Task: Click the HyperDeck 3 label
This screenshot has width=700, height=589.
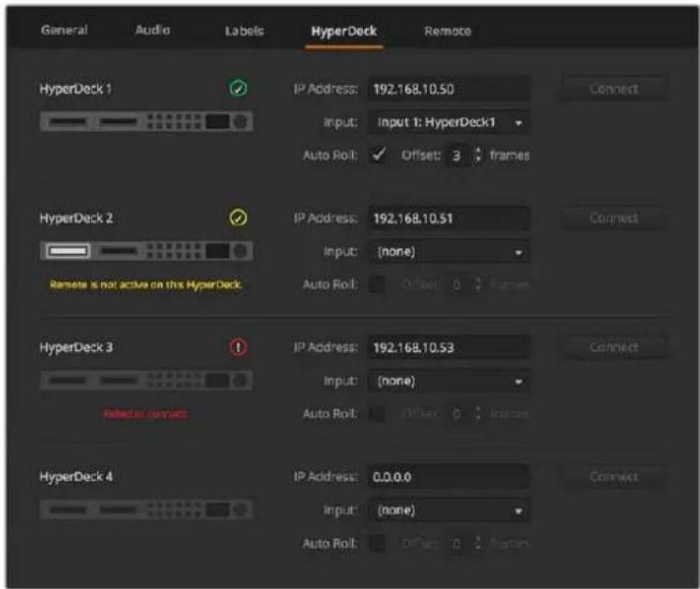Action: point(76,347)
